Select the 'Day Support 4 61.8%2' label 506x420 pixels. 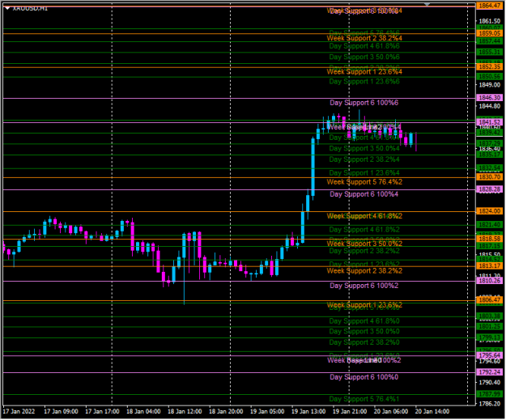(x=364, y=230)
